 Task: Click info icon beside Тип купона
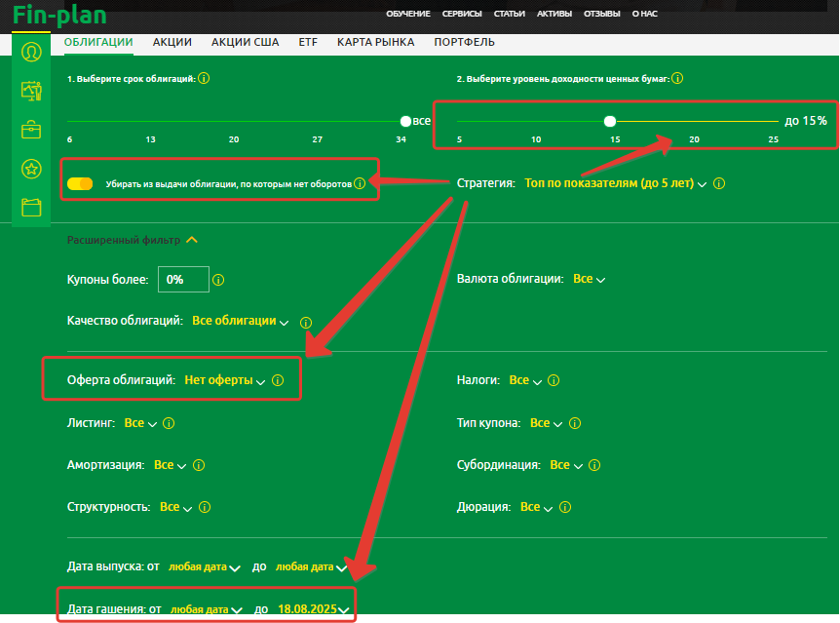click(575, 424)
